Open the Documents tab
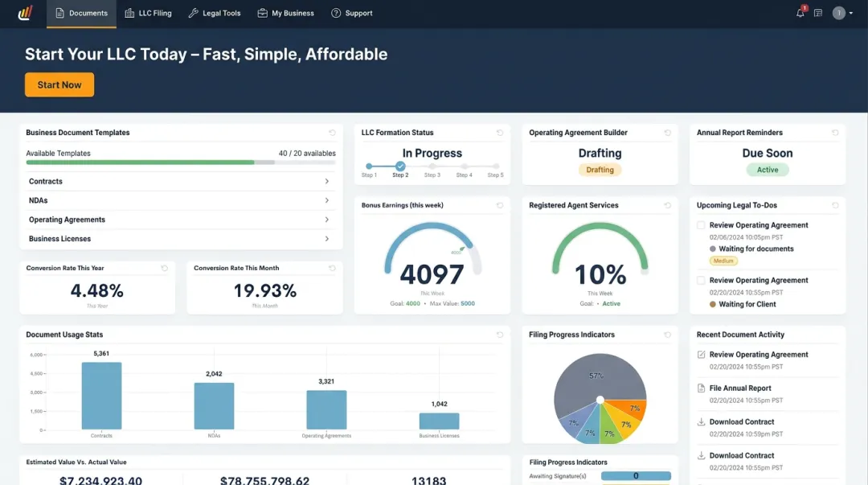Screen dimensions: 868x485 point(81,14)
